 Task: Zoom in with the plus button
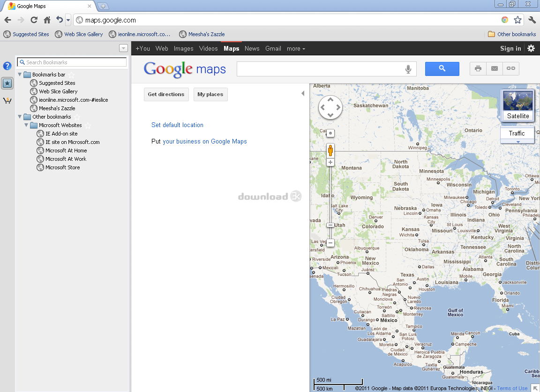330,162
